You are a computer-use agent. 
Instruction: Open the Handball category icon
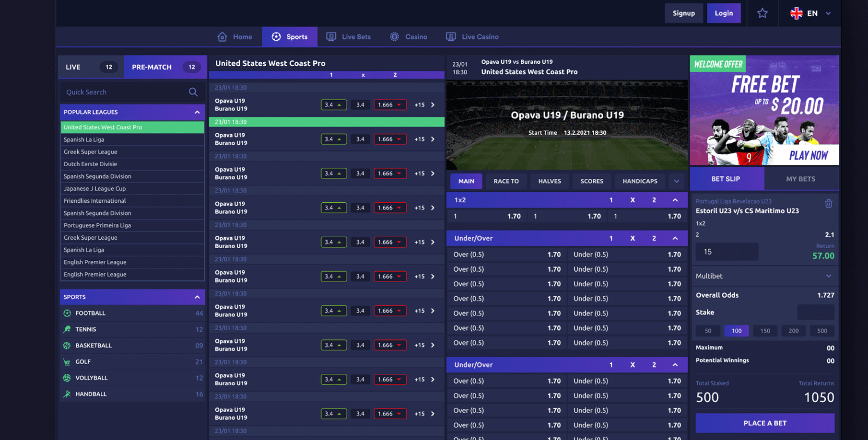tap(67, 394)
